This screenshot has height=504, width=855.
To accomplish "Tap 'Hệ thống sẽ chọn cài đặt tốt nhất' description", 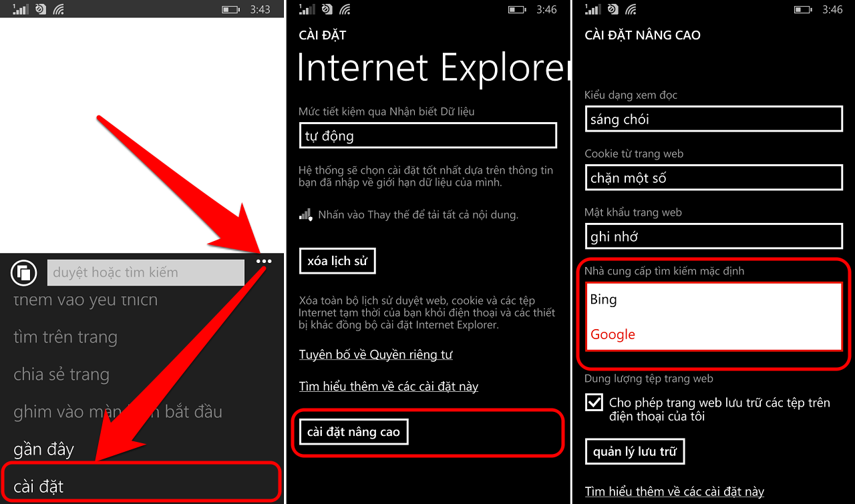I will (426, 176).
